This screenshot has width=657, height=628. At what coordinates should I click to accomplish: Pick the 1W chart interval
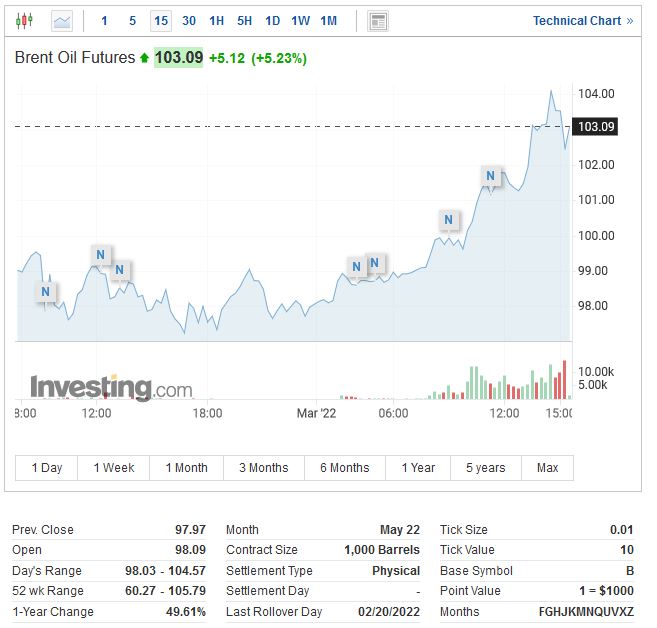[300, 20]
